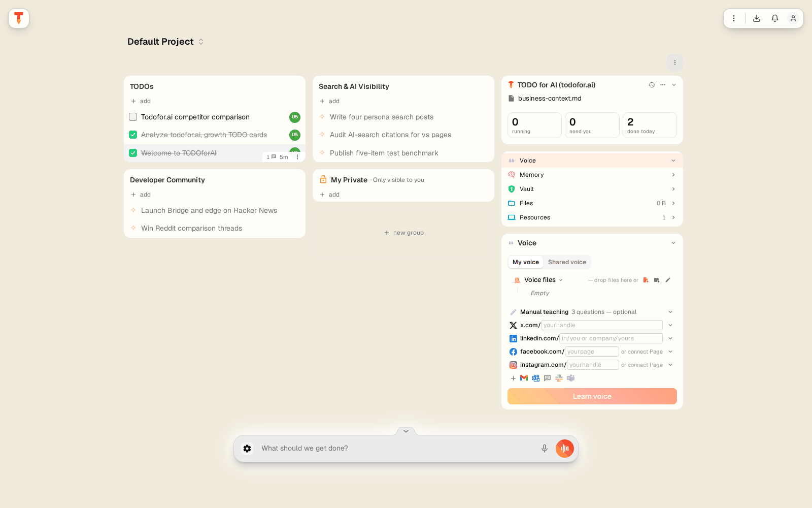
Task: Start dictation with the microphone icon
Action: pyautogui.click(x=545, y=449)
